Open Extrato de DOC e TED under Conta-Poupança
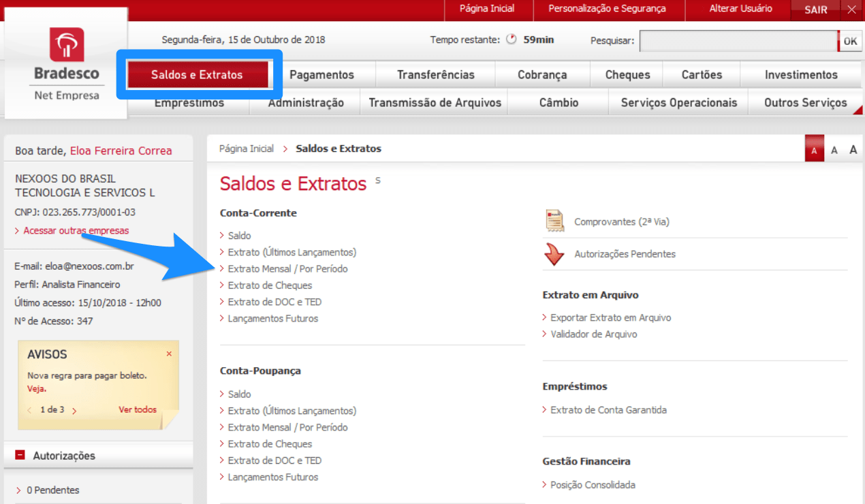865x504 pixels. (x=274, y=460)
